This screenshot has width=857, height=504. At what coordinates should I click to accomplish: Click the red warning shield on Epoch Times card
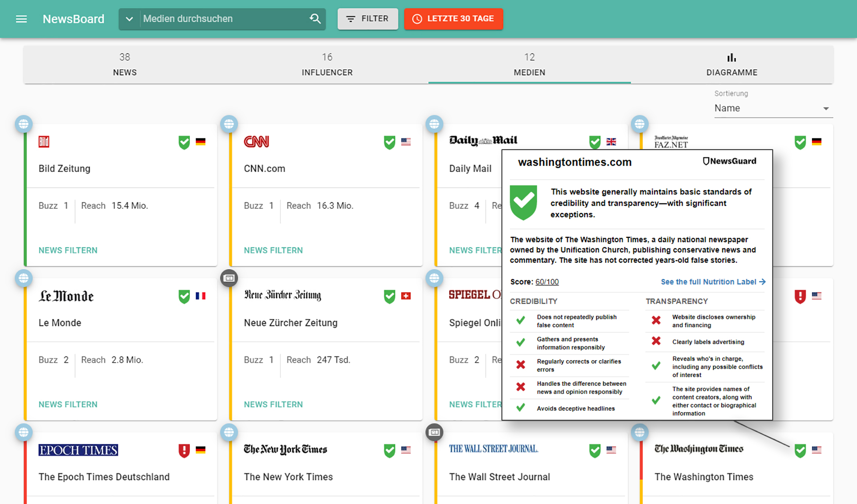pos(184,450)
